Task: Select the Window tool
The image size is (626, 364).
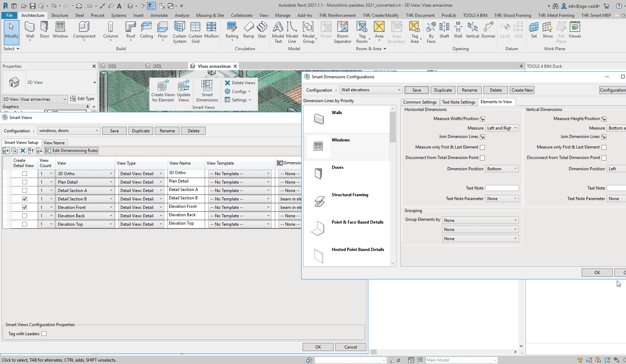Action: coord(60,30)
